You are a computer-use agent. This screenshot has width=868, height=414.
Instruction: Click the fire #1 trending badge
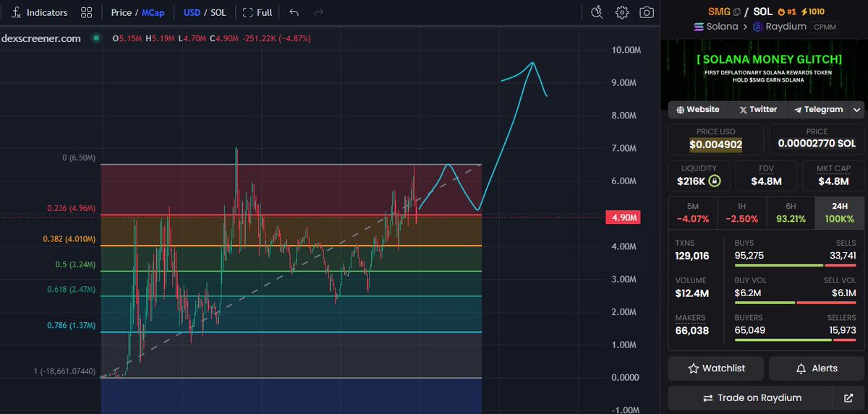(x=786, y=12)
